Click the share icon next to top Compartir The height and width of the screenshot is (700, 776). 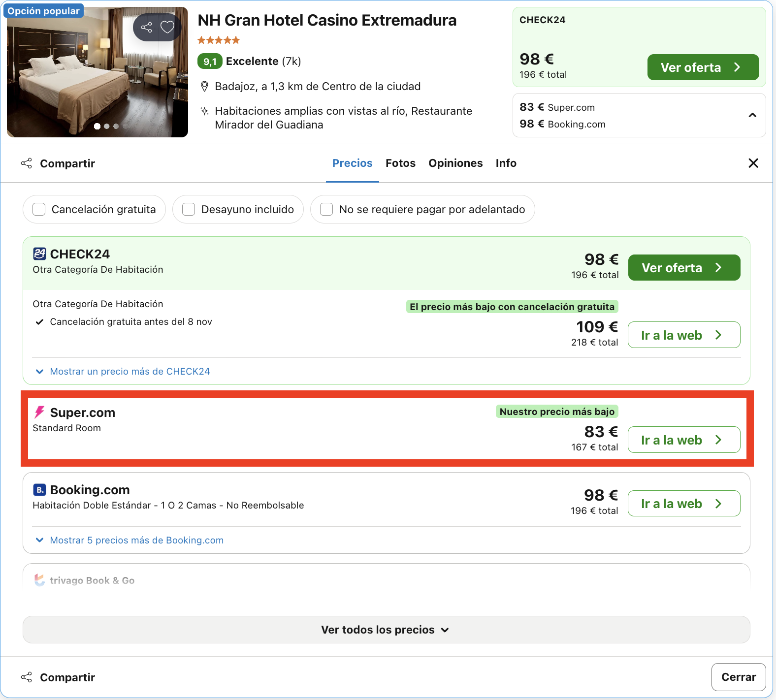coord(27,163)
